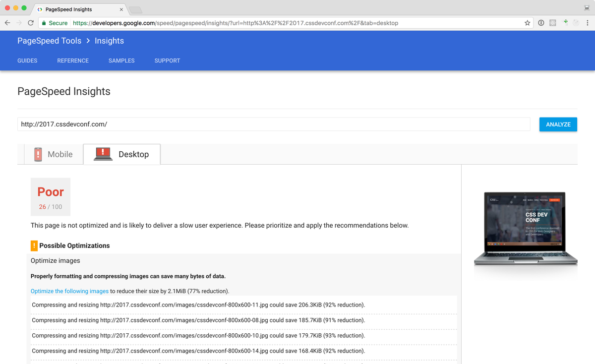The height and width of the screenshot is (364, 595).
Task: Click the red laptop warning icon
Action: (103, 154)
